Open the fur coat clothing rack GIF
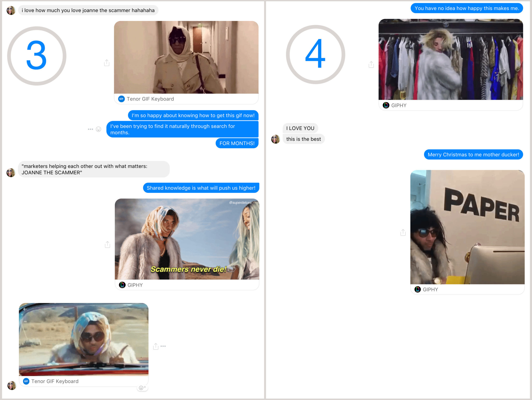 pyautogui.click(x=450, y=59)
